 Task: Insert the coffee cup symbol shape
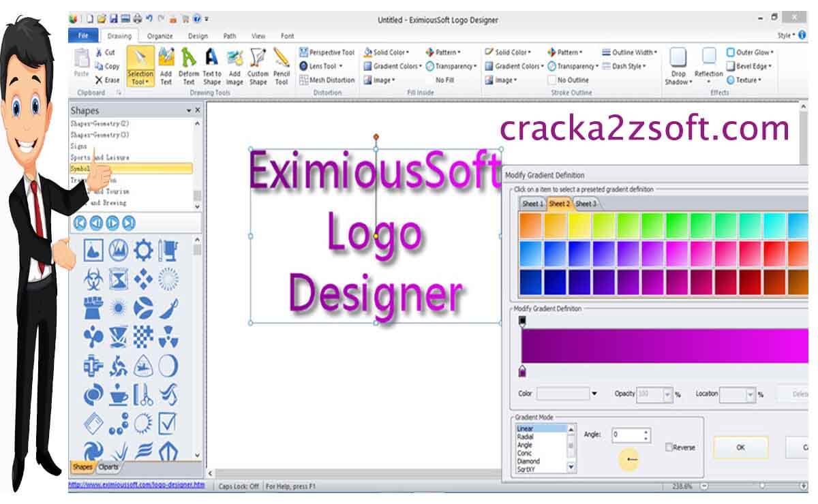pyautogui.click(x=119, y=394)
